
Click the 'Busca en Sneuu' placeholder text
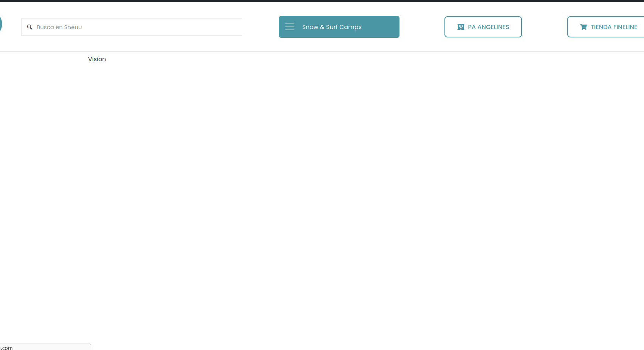pyautogui.click(x=59, y=27)
